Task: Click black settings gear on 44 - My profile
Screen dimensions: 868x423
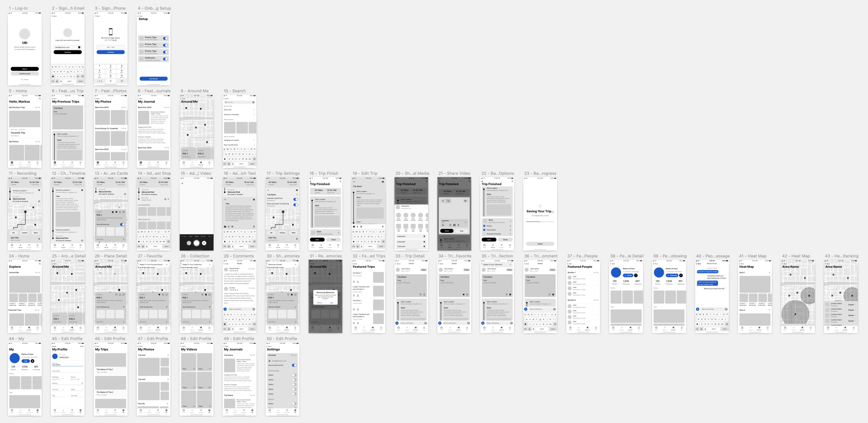Action: pos(32,361)
